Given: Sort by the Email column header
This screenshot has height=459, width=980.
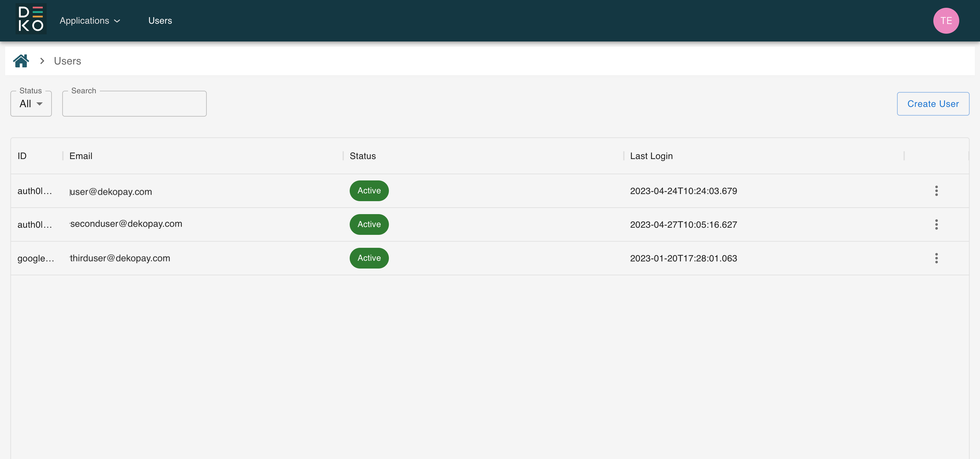Looking at the screenshot, I should (81, 156).
